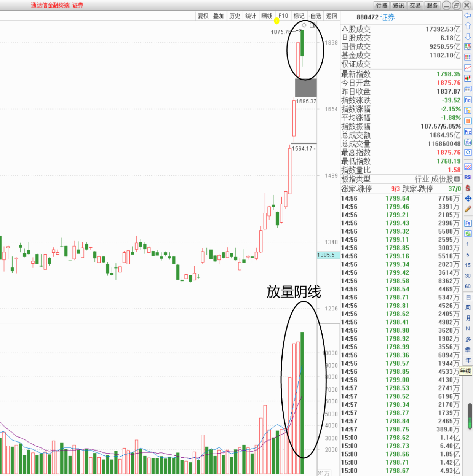Image resolution: width=473 pixels, height=476 pixels.
Task: Switch chart to 60-minute period
Action: coord(468,286)
